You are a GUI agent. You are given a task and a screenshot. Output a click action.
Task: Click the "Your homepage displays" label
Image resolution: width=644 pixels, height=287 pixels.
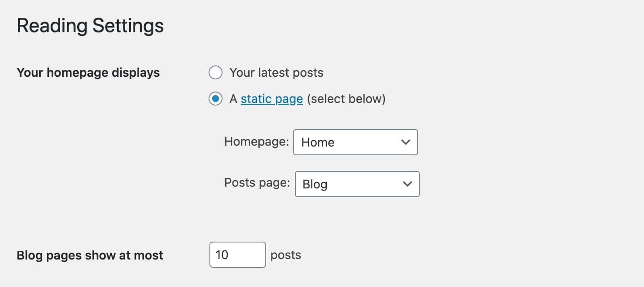click(x=88, y=72)
